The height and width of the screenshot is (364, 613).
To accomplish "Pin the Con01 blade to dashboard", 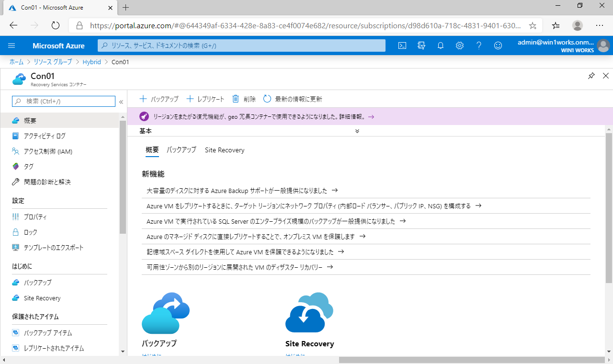I will point(591,76).
